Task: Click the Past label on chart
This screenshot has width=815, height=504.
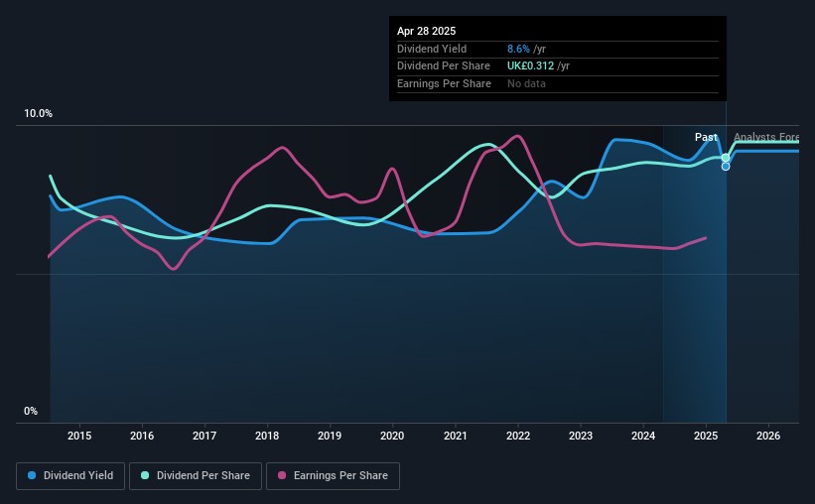Action: point(706,137)
